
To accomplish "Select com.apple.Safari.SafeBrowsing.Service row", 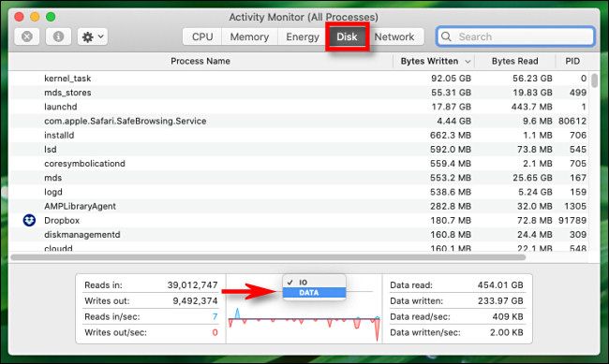I will click(x=299, y=121).
